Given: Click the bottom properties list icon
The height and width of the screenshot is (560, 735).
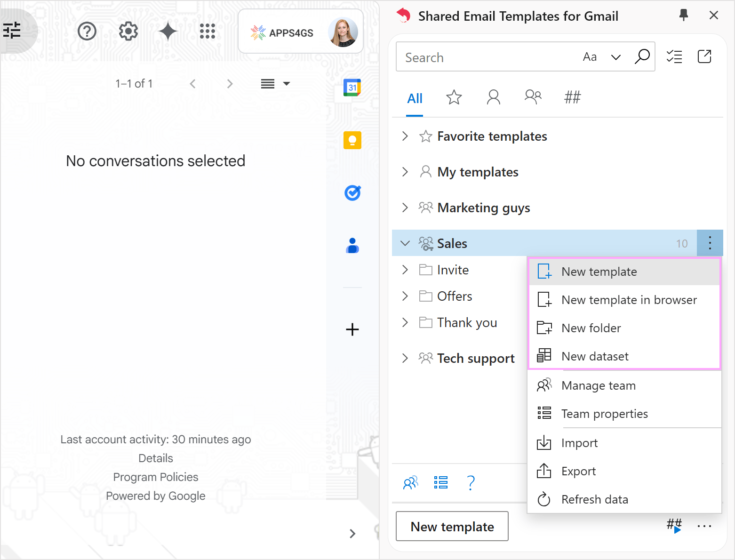Looking at the screenshot, I should 441,483.
